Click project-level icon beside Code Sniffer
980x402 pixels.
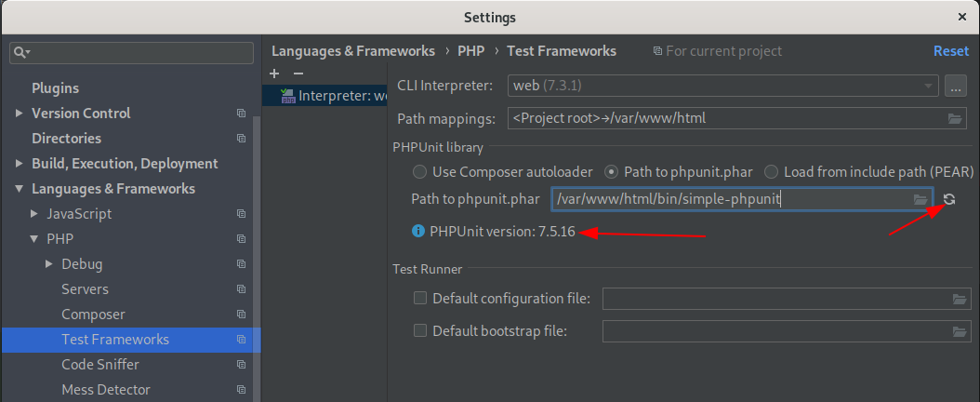[241, 365]
